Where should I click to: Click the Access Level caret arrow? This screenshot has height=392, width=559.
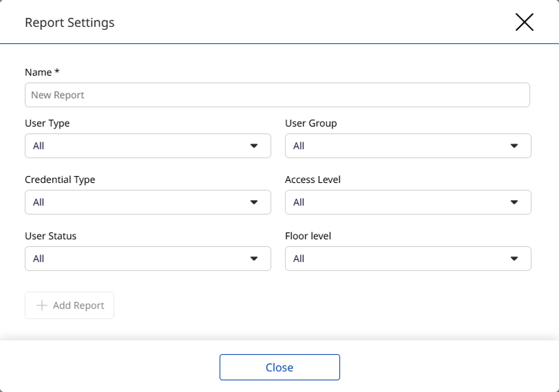coord(514,202)
